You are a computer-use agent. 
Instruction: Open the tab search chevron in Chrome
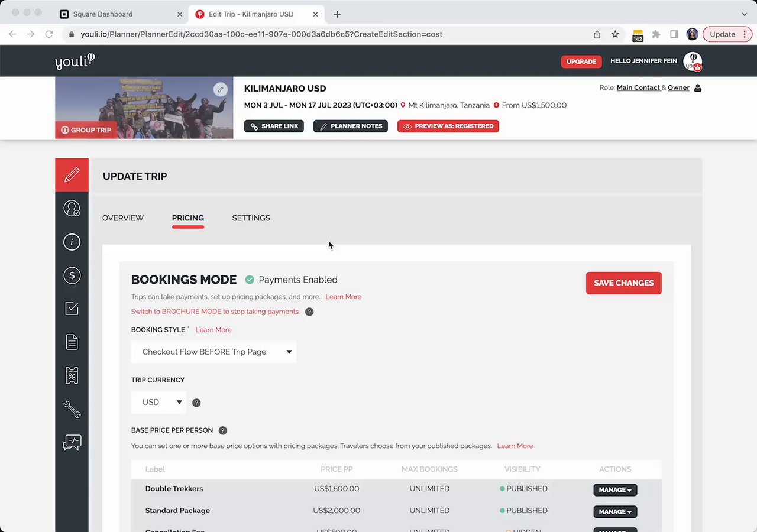pyautogui.click(x=744, y=14)
